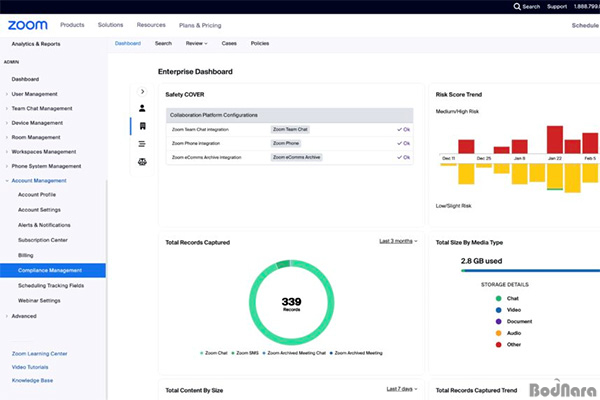Click the Zoom Phone tag
Image resolution: width=600 pixels, height=400 pixels.
pos(286,143)
